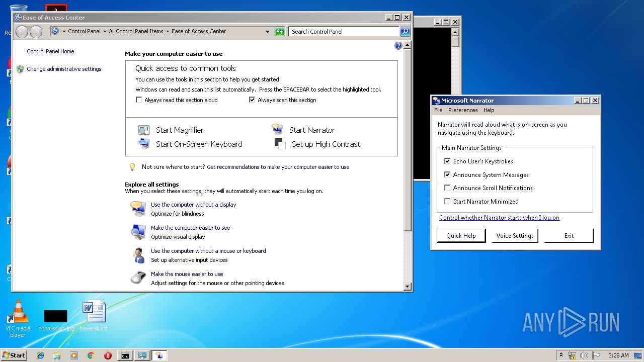Open Use the computer without a display
The height and width of the screenshot is (362, 644).
[193, 205]
